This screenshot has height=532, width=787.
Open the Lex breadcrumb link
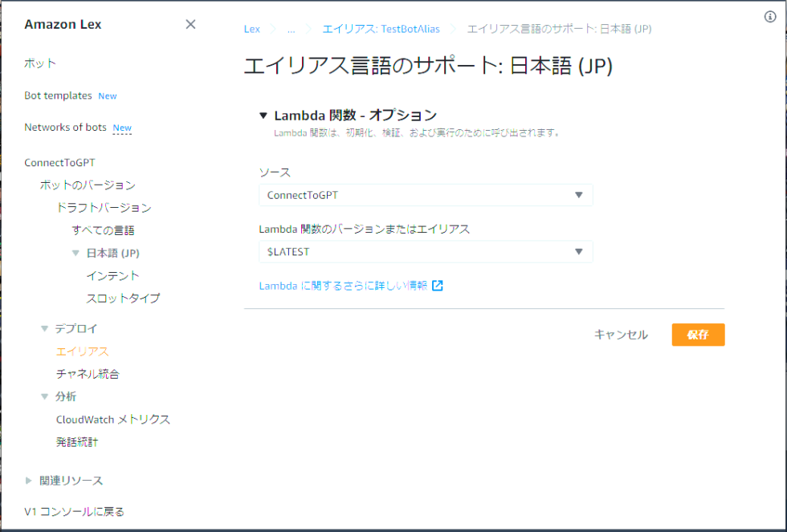click(251, 28)
